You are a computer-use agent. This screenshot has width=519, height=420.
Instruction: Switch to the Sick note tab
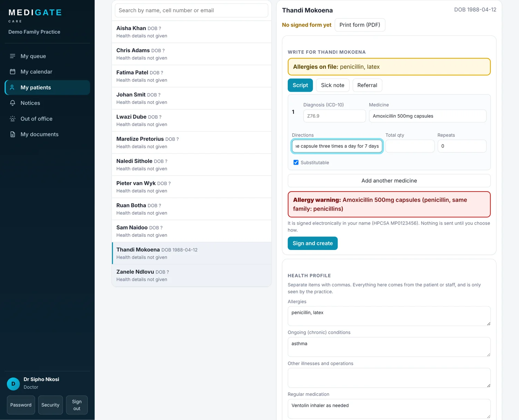tap(333, 85)
